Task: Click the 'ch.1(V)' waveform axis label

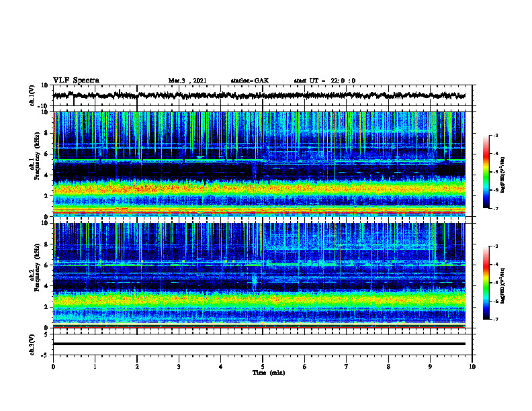Action: pyautogui.click(x=32, y=95)
